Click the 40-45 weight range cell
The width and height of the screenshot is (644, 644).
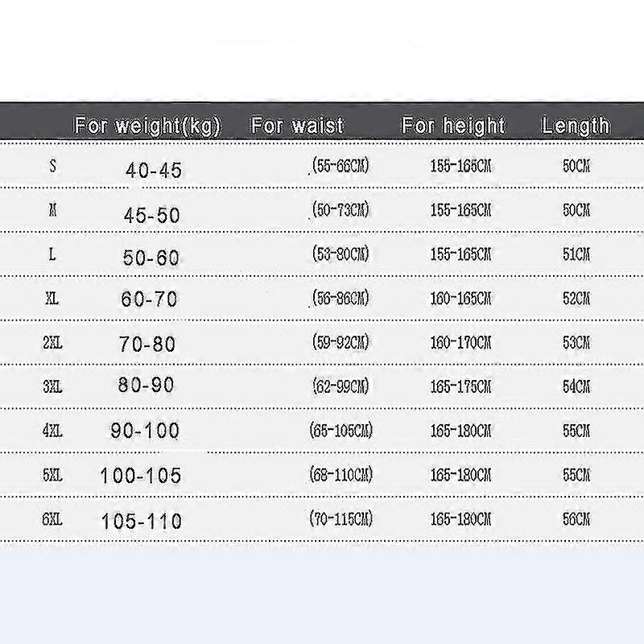[x=154, y=171]
